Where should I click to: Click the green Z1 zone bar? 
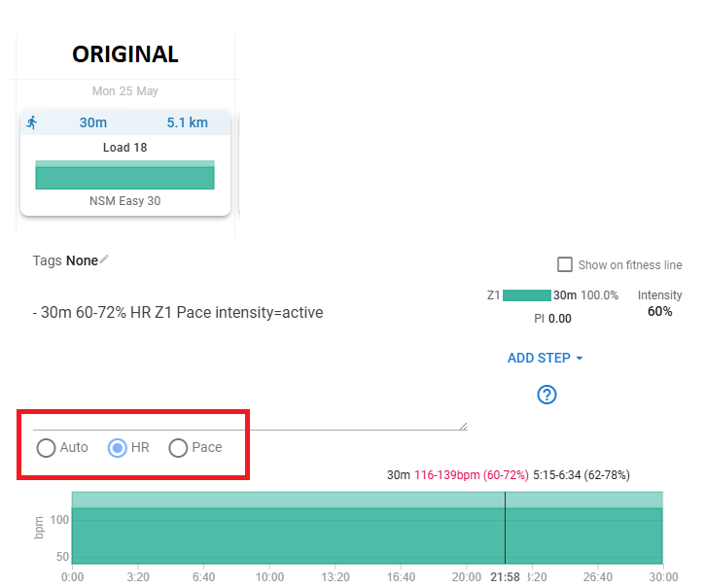(x=526, y=295)
